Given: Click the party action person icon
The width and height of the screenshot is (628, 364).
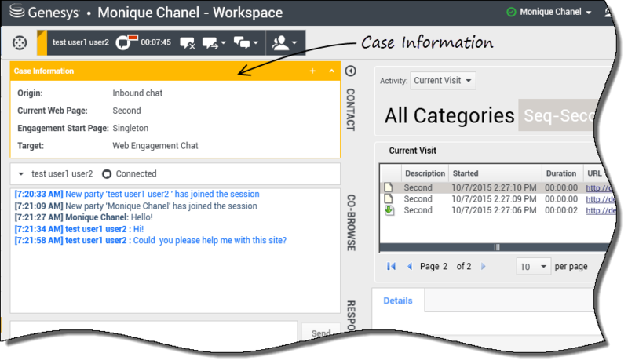Looking at the screenshot, I should coord(280,42).
